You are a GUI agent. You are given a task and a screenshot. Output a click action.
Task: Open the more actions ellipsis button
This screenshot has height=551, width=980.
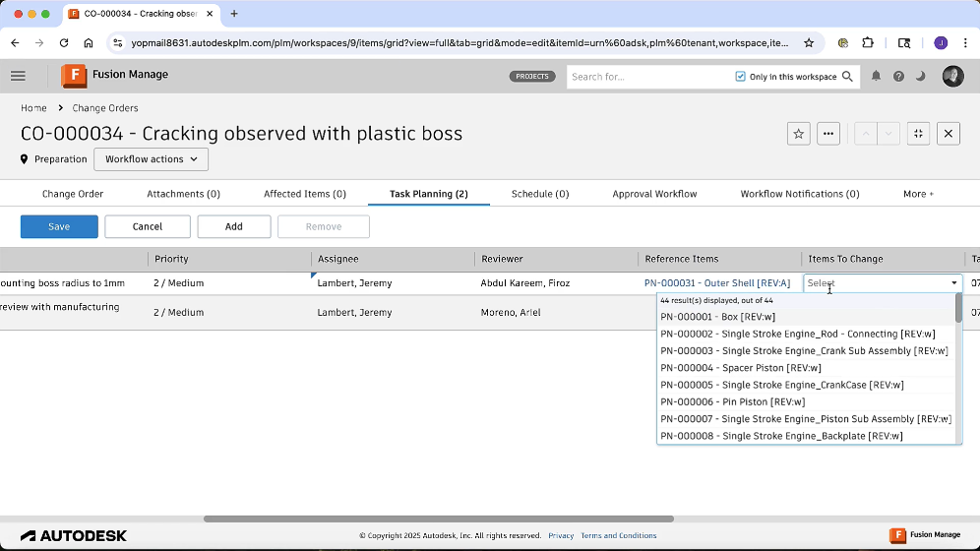tap(828, 134)
